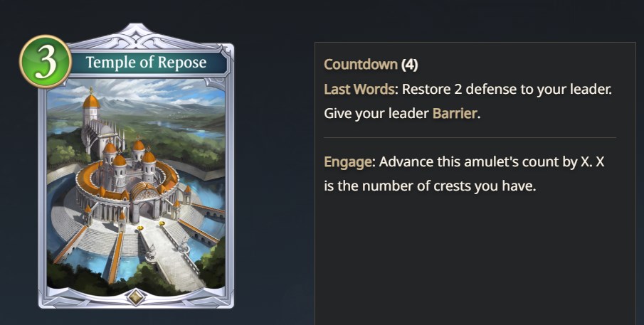
Task: Click the tall golden-domed tower in artwork
Action: pos(91,107)
